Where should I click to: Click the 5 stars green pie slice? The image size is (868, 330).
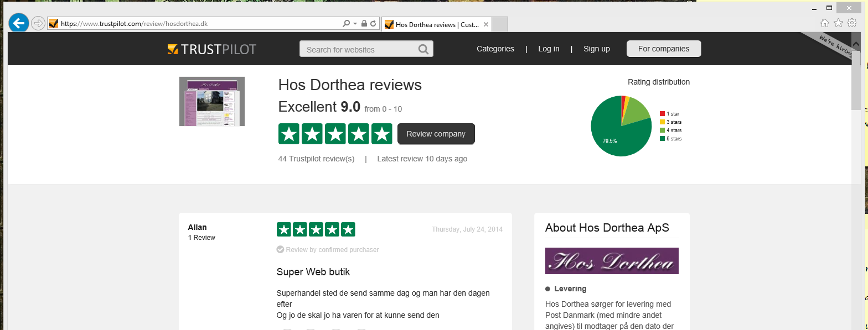617,133
